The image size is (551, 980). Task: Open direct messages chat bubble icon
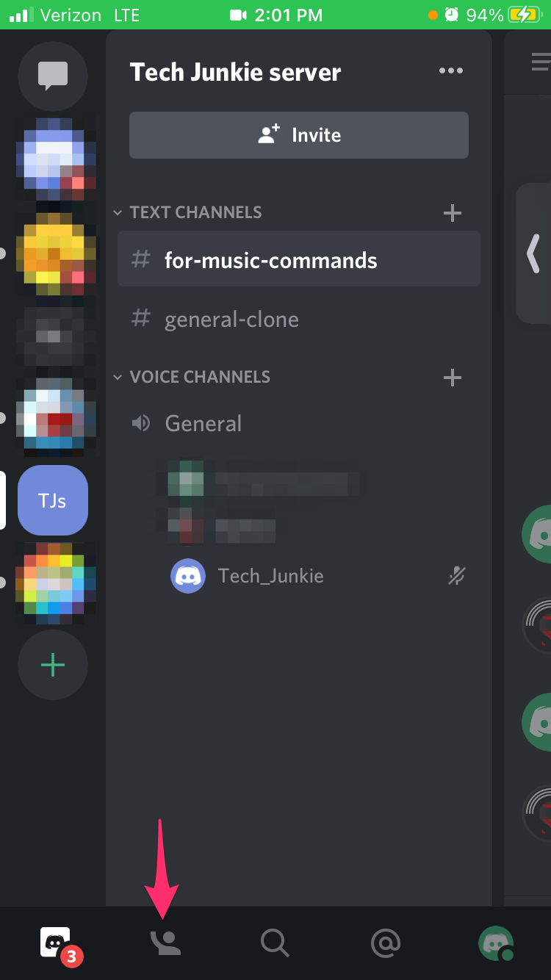[x=53, y=76]
